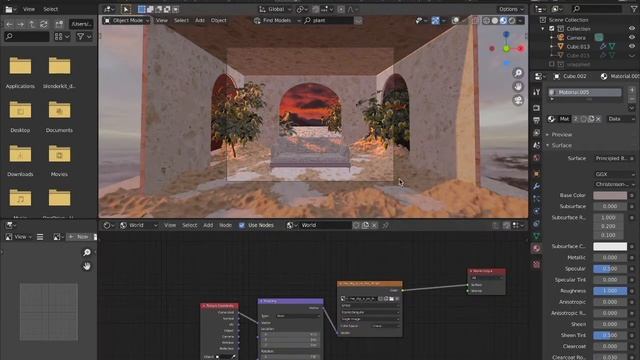
Task: Hide the Camera with its eye icon
Action: point(632,38)
